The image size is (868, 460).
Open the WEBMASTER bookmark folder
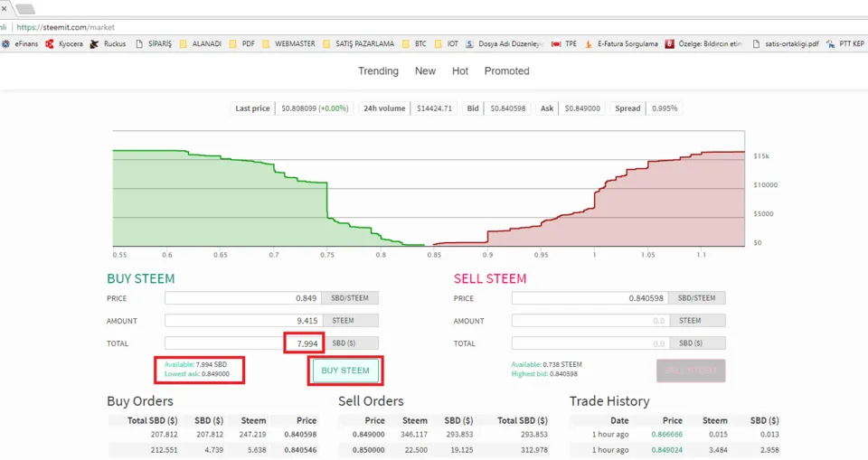[288, 43]
